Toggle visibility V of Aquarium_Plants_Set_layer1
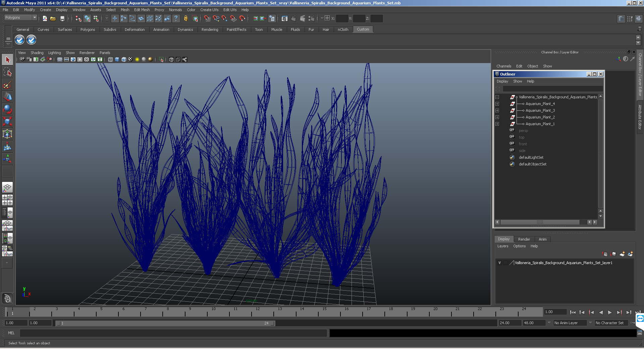Image resolution: width=644 pixels, height=349 pixels. (x=499, y=263)
